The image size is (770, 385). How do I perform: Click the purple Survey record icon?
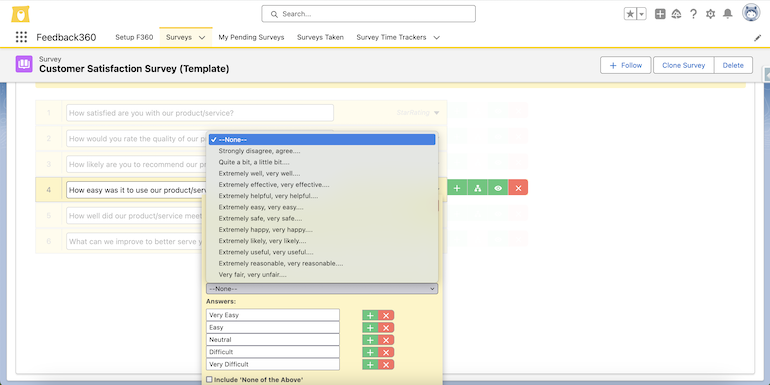click(24, 64)
